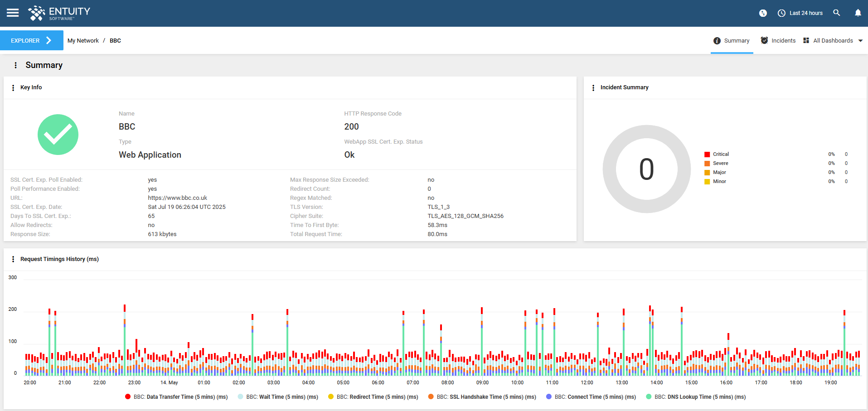Open the hamburger main menu
This screenshot has height=411, width=868.
pos(13,13)
